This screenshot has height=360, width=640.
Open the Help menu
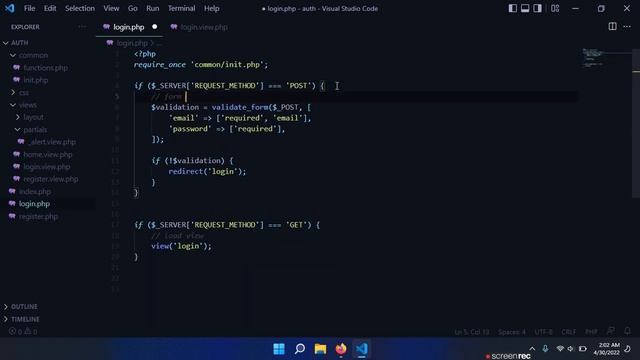point(211,8)
